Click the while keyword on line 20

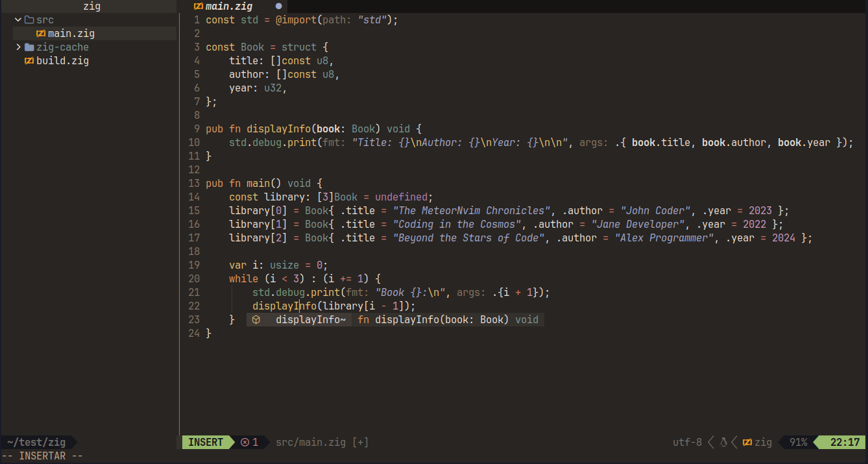click(x=243, y=279)
